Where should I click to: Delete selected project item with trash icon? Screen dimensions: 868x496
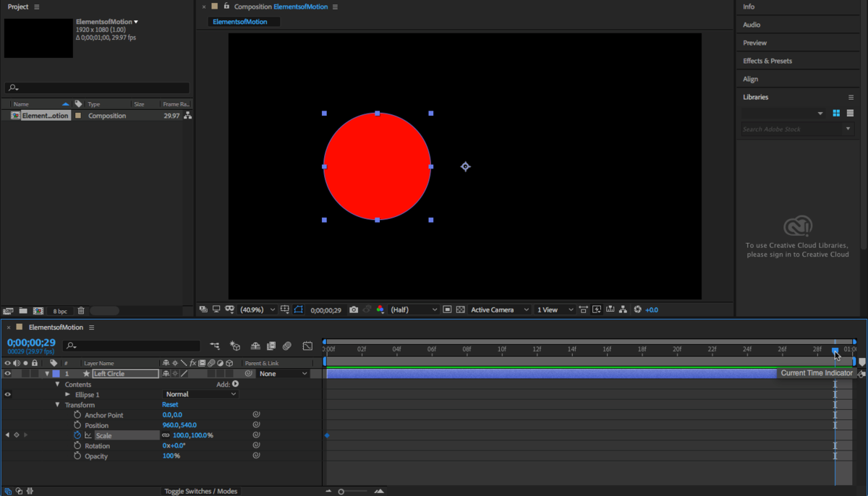tap(81, 311)
